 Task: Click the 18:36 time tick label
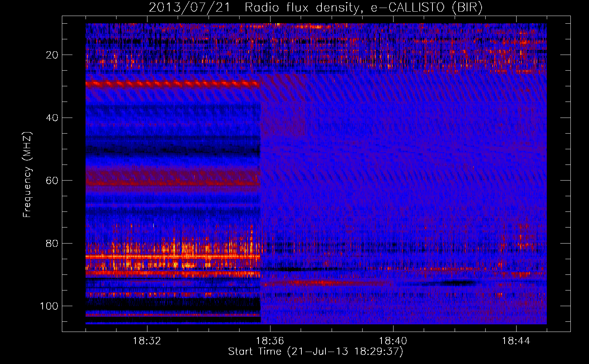[x=270, y=341]
